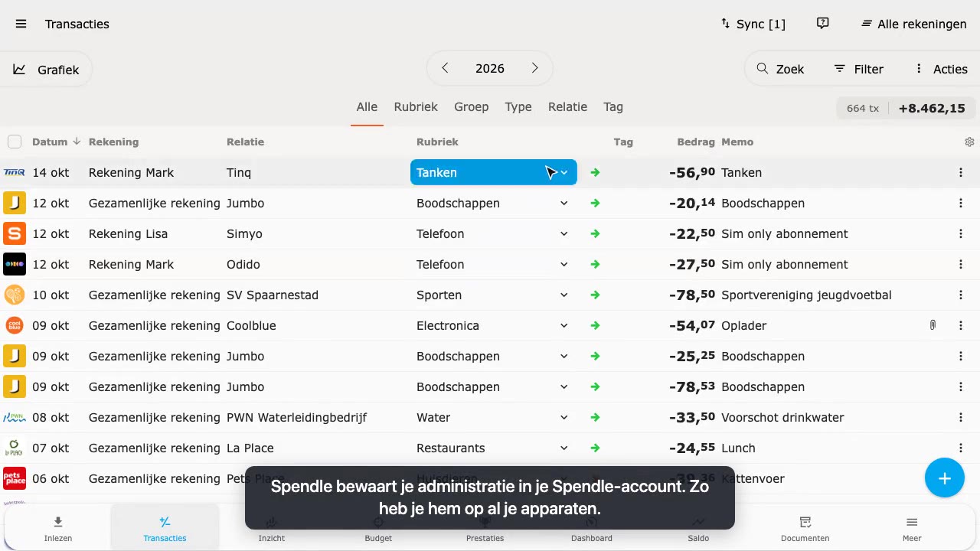Switch to the Tag tab
The height and width of the screenshot is (551, 980).
[x=613, y=107]
